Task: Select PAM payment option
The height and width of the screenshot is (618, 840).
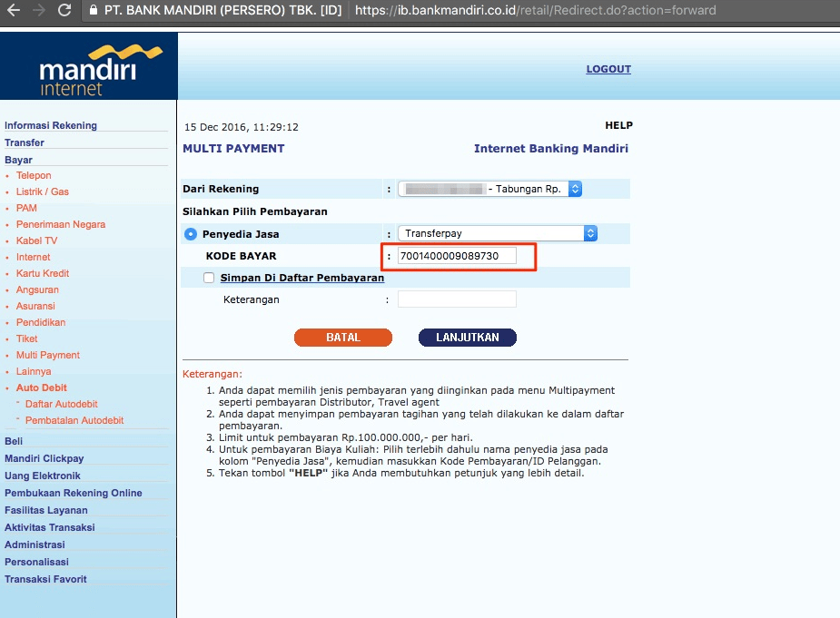Action: click(x=26, y=208)
